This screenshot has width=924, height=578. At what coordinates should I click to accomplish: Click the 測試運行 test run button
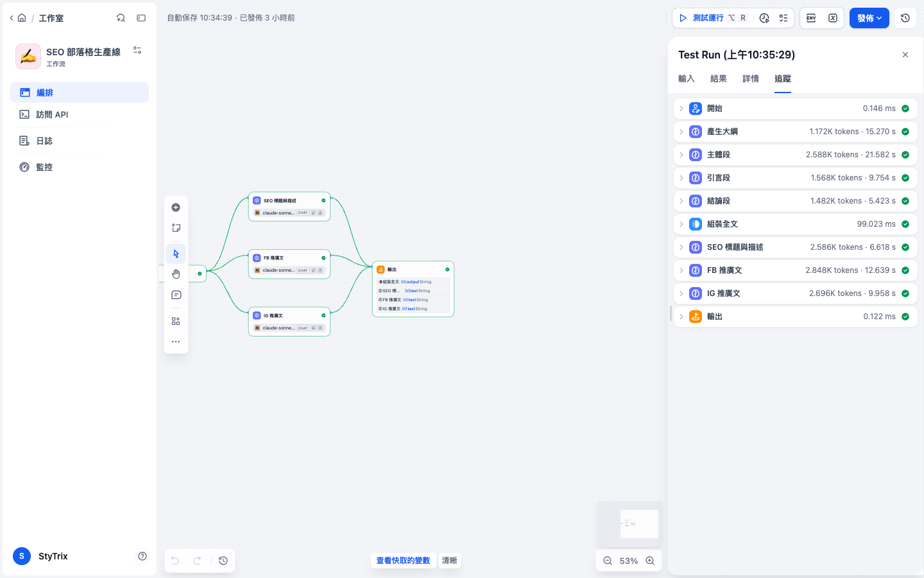click(x=712, y=18)
